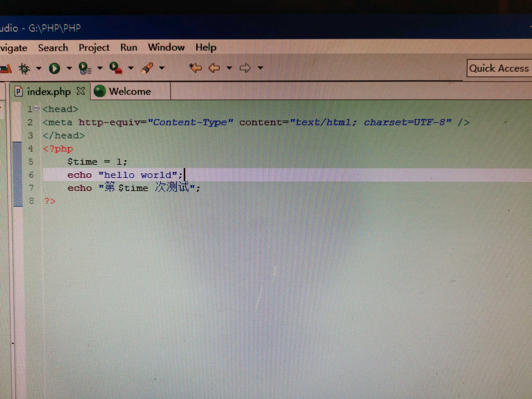Click the grey Forward navigation arrow

point(245,68)
